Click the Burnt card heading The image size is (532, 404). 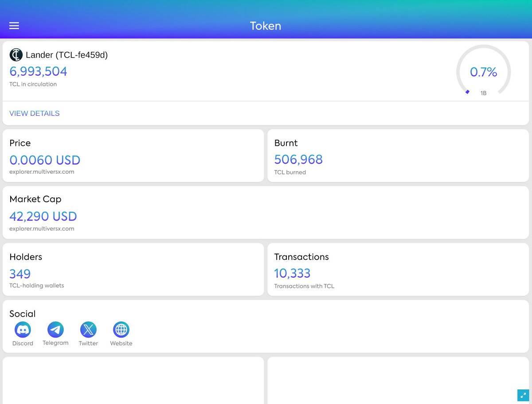tap(286, 143)
